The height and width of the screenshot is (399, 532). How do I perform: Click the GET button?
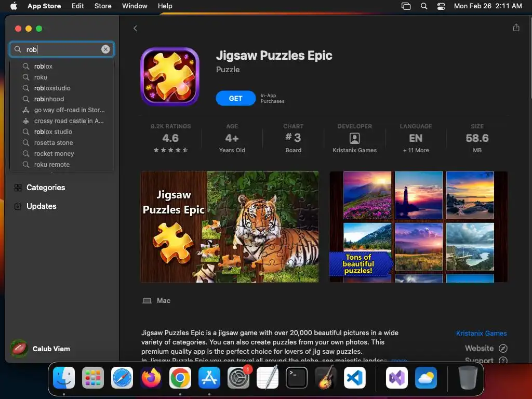pos(235,98)
